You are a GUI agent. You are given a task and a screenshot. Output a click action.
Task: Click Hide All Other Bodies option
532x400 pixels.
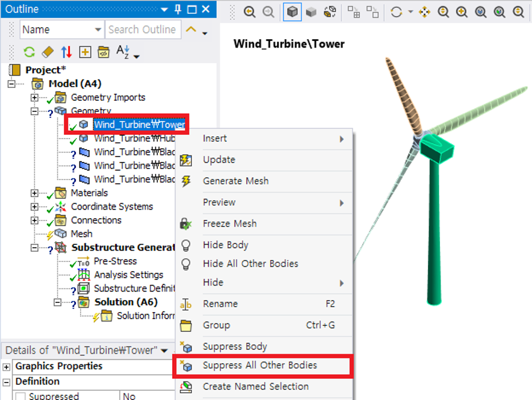250,264
